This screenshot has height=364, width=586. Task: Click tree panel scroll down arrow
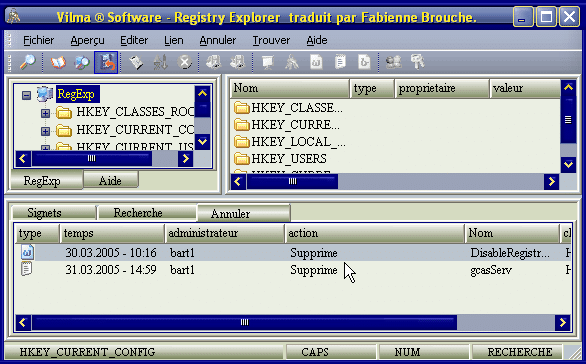[203, 142]
